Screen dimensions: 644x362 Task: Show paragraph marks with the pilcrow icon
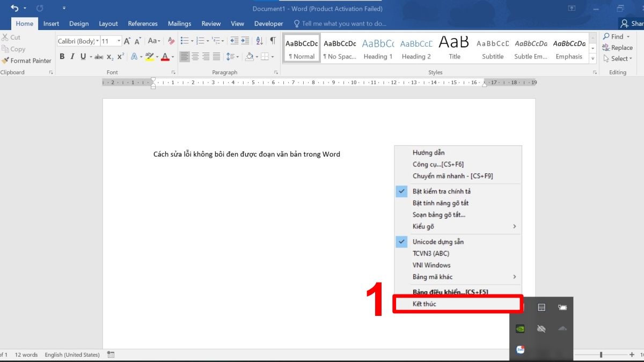pos(273,41)
